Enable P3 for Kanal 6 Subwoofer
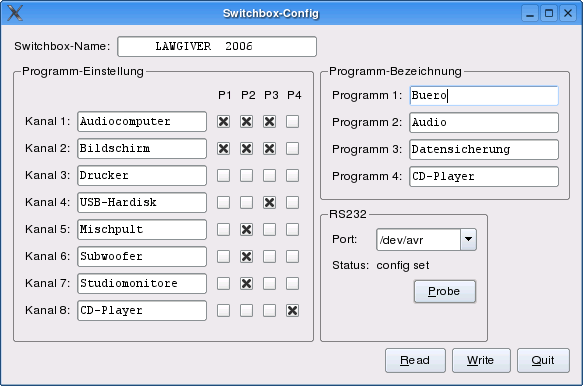 270,257
